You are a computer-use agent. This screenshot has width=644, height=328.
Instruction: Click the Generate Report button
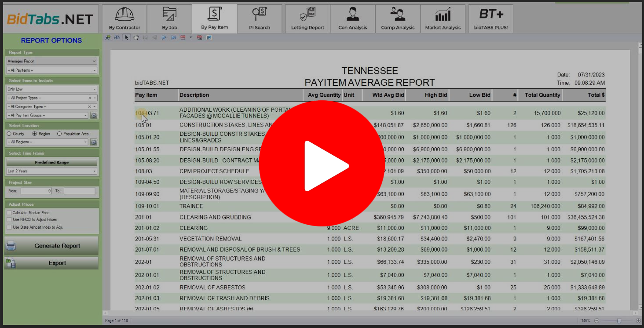(x=51, y=246)
